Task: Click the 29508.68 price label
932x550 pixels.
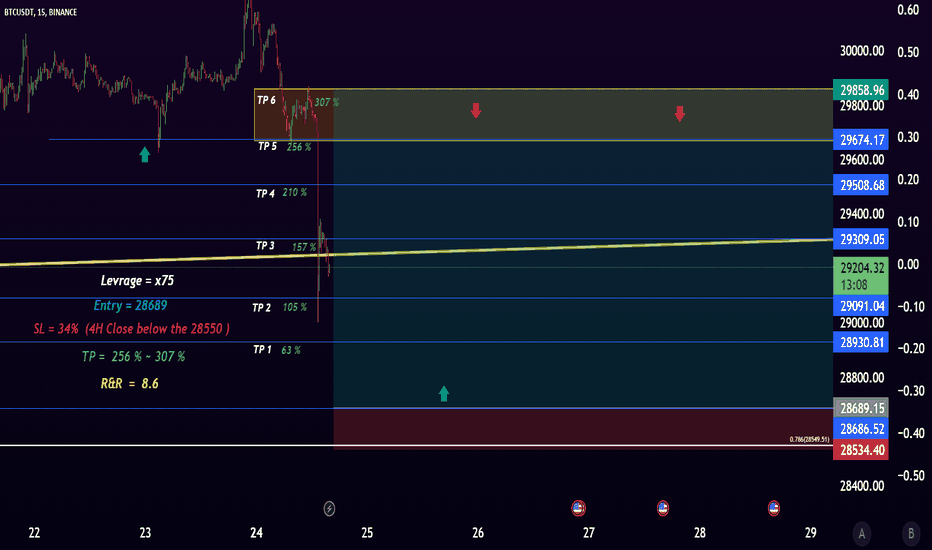Action: tap(861, 185)
